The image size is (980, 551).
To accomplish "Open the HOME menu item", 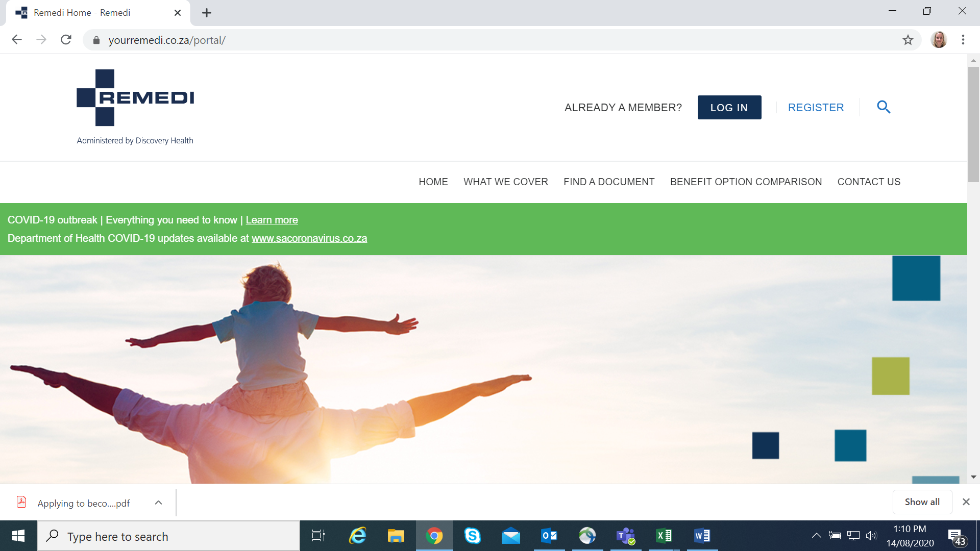I will pos(433,182).
